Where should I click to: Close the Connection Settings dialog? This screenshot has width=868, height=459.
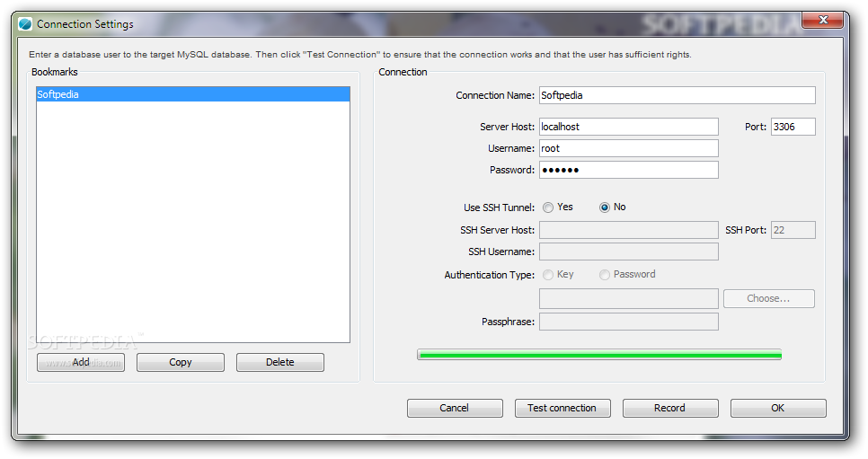click(822, 21)
